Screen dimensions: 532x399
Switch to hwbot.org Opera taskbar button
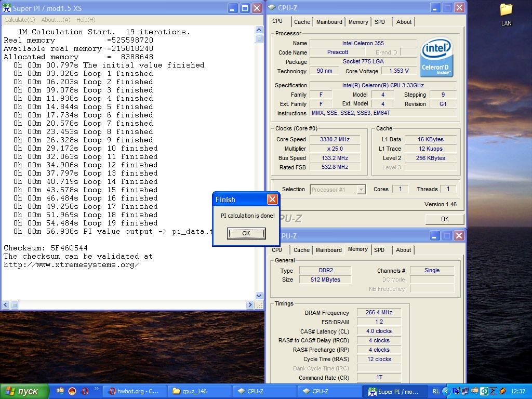point(135,391)
